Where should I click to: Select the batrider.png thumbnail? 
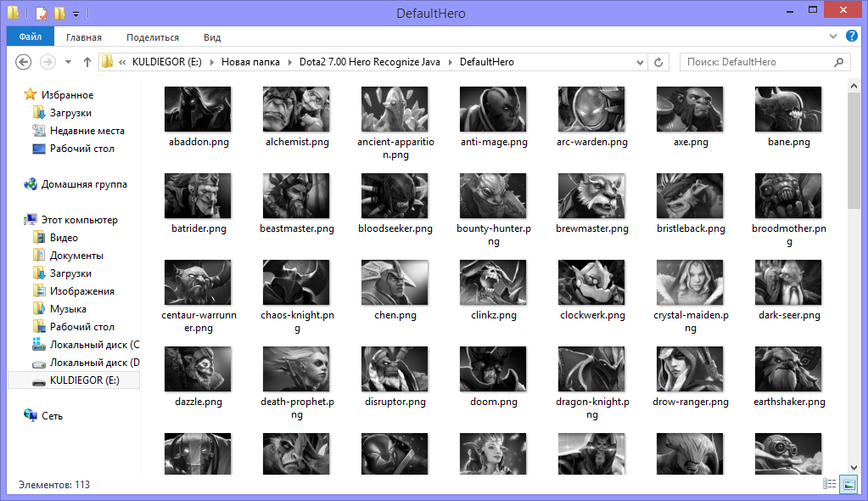(x=198, y=195)
